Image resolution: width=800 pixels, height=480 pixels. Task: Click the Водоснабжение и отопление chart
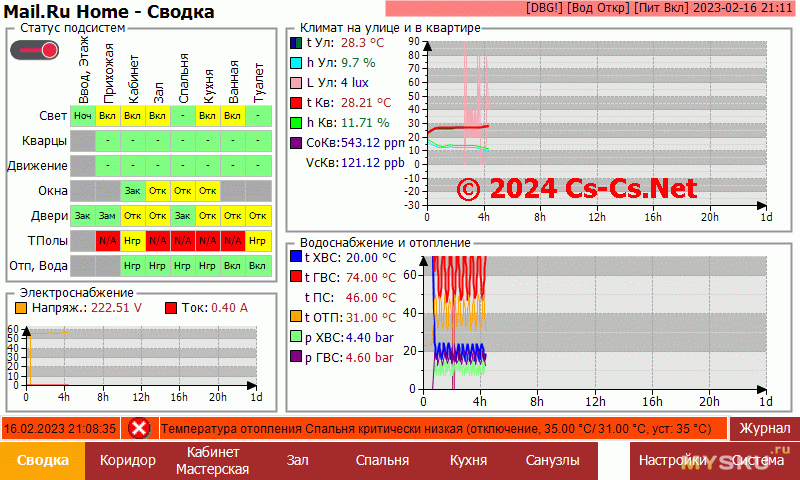tap(596, 332)
